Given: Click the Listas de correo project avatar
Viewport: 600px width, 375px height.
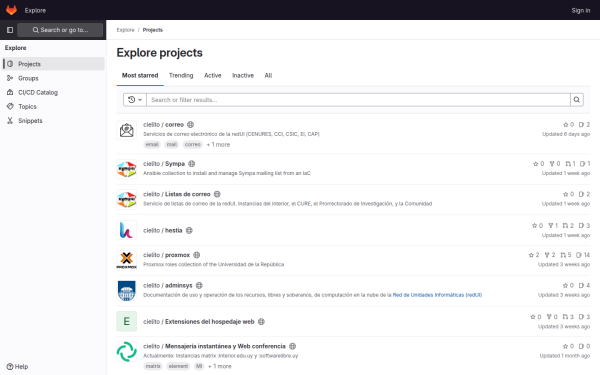Looking at the screenshot, I should coord(127,199).
